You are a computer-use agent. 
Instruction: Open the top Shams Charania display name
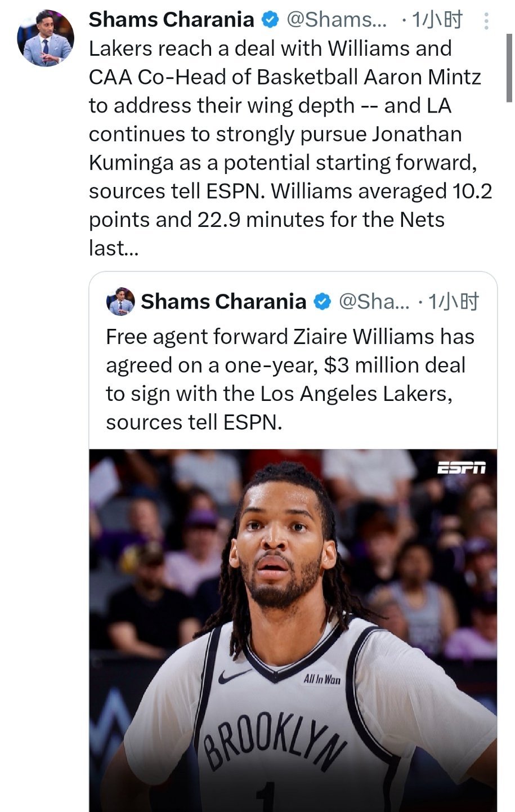pyautogui.click(x=172, y=20)
